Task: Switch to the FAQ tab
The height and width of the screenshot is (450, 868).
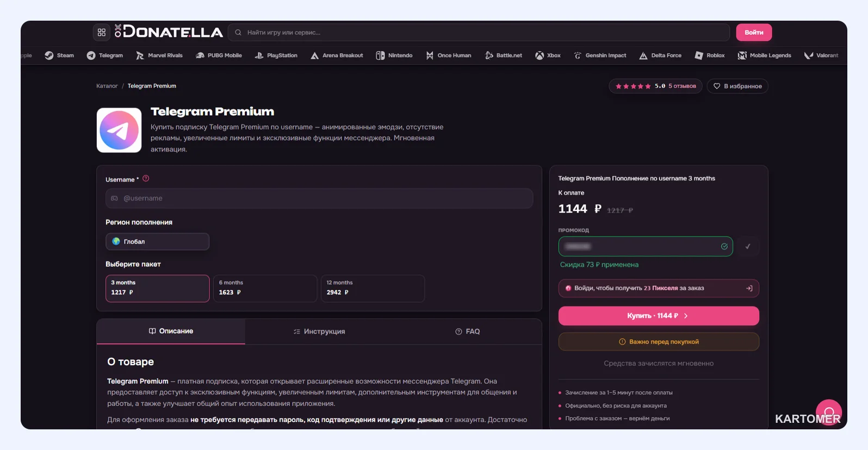Action: pyautogui.click(x=468, y=332)
